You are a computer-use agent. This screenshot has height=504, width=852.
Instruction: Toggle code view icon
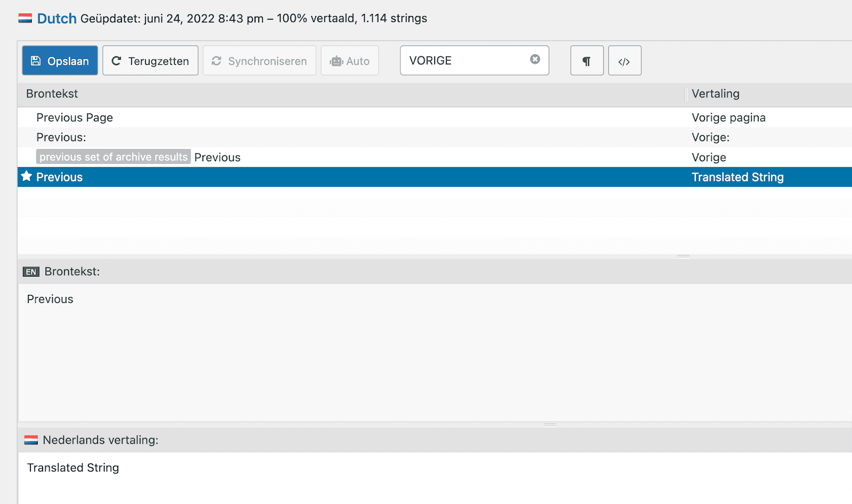[x=625, y=61]
